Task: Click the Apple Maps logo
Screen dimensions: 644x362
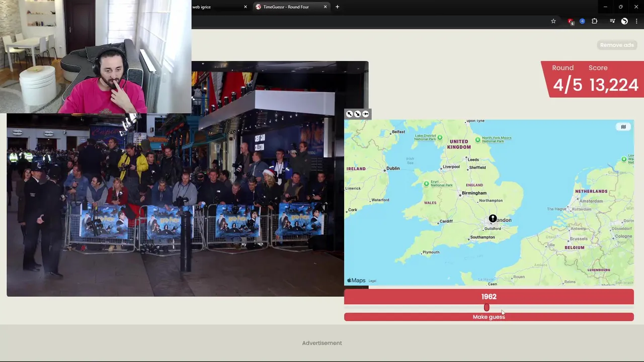Action: (356, 281)
